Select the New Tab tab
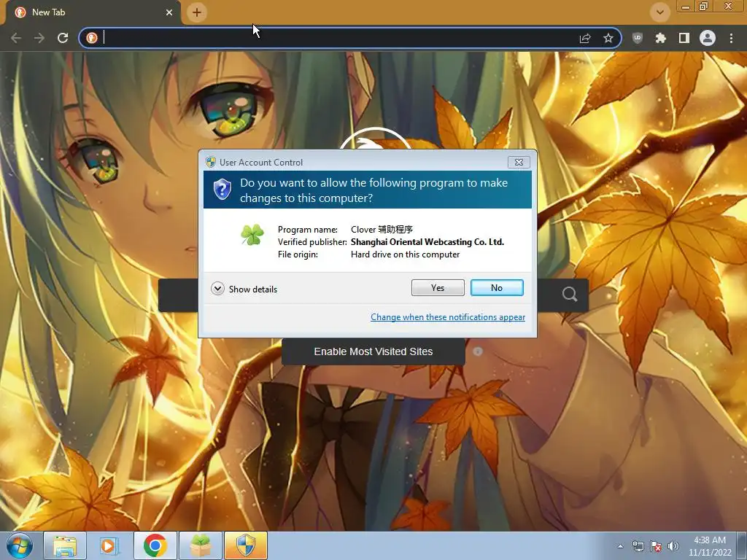Image resolution: width=747 pixels, height=560 pixels. [93, 12]
